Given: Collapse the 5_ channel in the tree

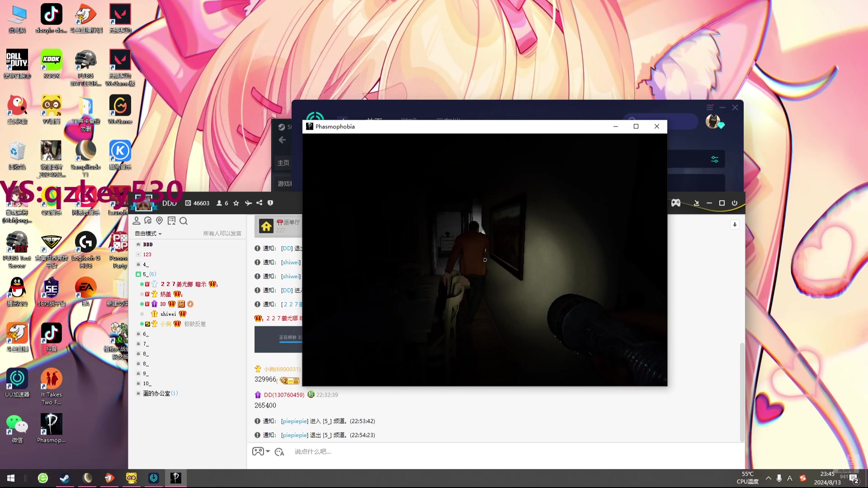Looking at the screenshot, I should pos(138,274).
